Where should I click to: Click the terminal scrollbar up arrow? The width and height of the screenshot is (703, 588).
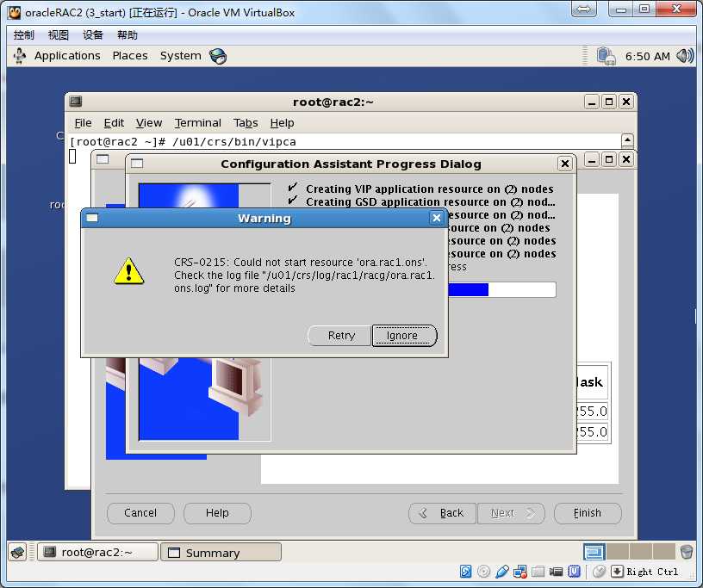627,140
